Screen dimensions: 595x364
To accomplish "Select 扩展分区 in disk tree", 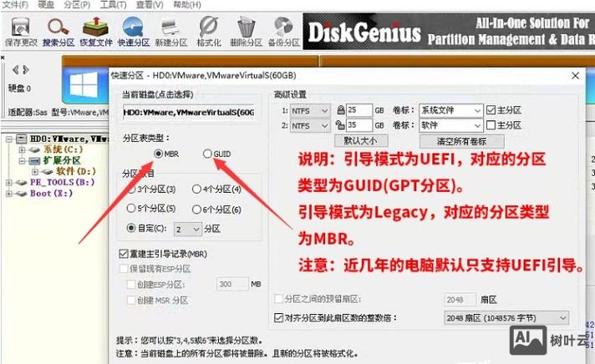I will (62, 160).
